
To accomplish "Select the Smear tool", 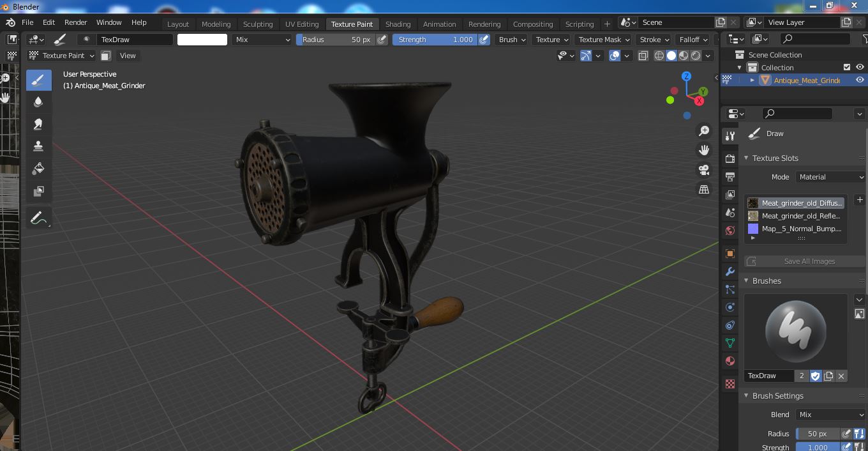I will pos(38,125).
